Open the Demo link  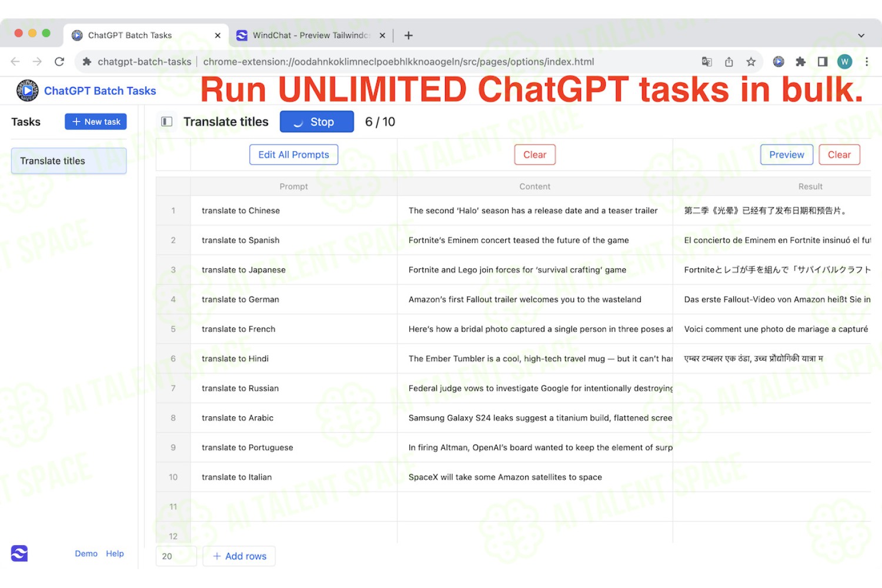click(x=86, y=554)
